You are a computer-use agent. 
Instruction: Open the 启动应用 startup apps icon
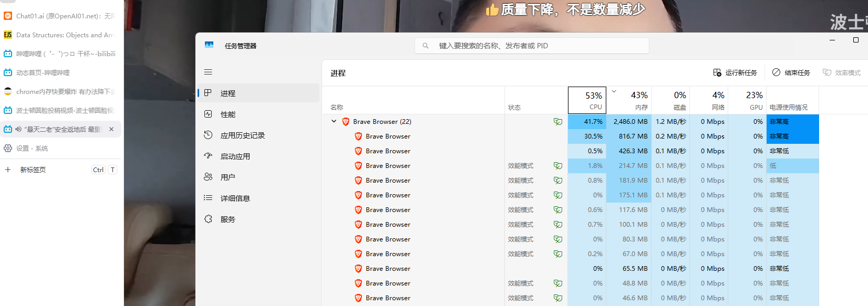tap(208, 156)
